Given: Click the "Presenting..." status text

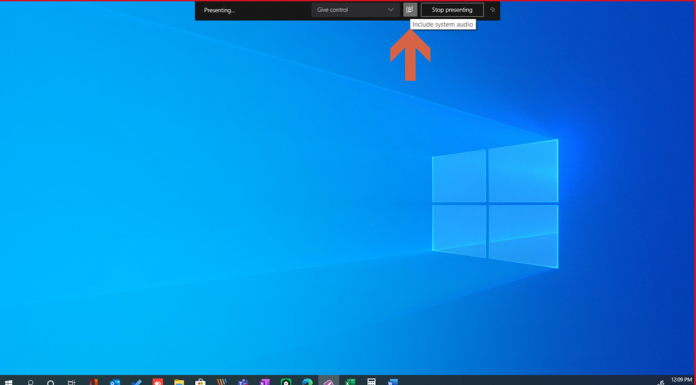Looking at the screenshot, I should coord(219,10).
